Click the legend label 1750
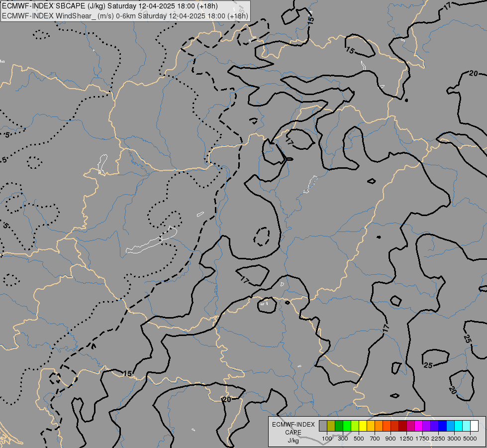This screenshot has height=448, width=487. 422,439
